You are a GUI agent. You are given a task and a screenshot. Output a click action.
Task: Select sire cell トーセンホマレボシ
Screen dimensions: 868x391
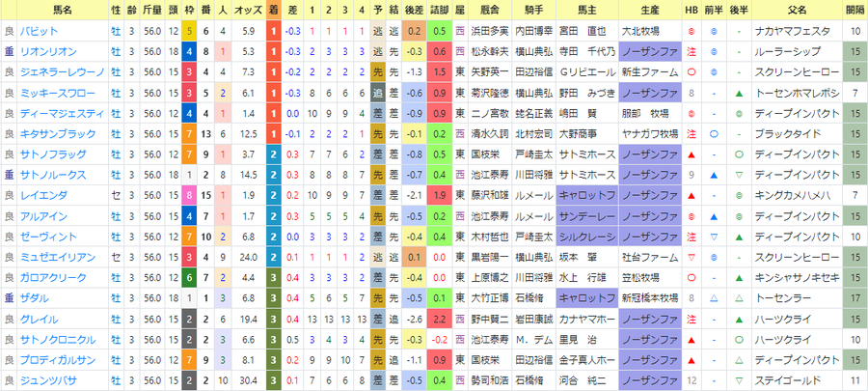(x=797, y=93)
